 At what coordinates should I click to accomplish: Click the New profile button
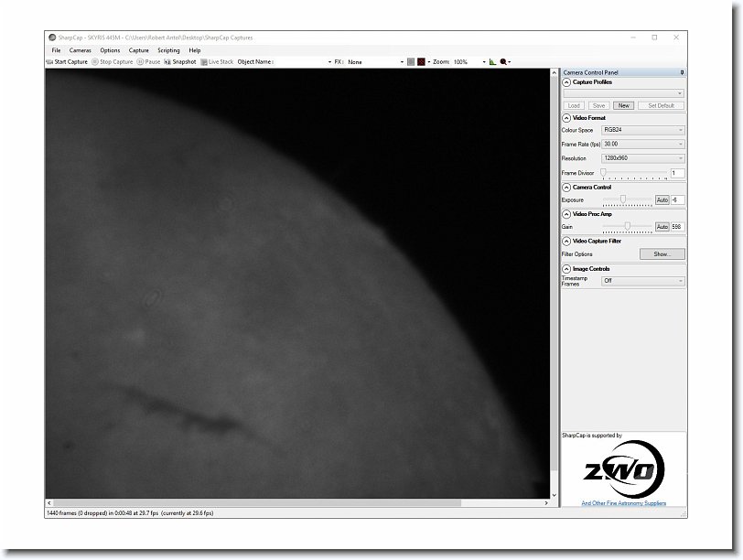(x=624, y=105)
